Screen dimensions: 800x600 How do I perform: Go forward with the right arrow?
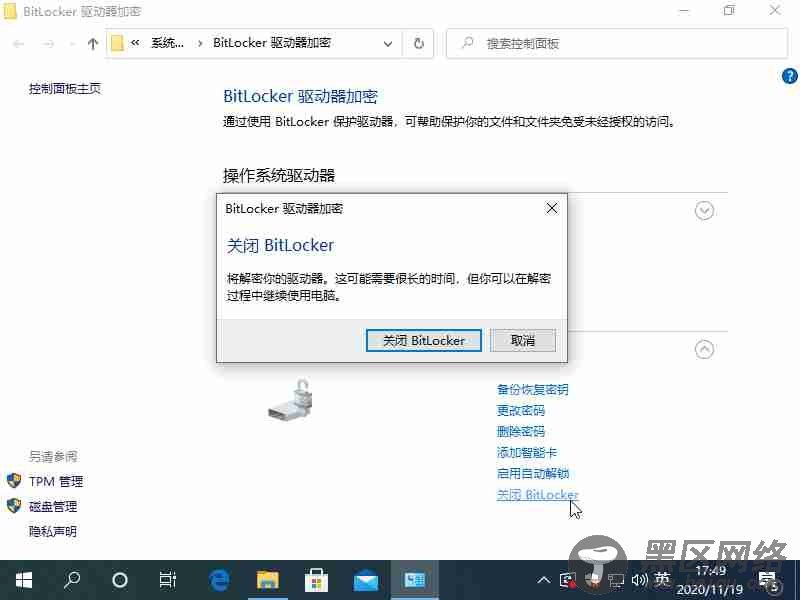coord(49,44)
